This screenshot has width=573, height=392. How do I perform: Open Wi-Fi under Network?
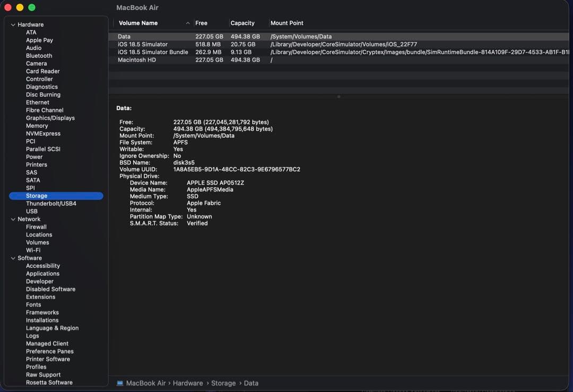[33, 250]
